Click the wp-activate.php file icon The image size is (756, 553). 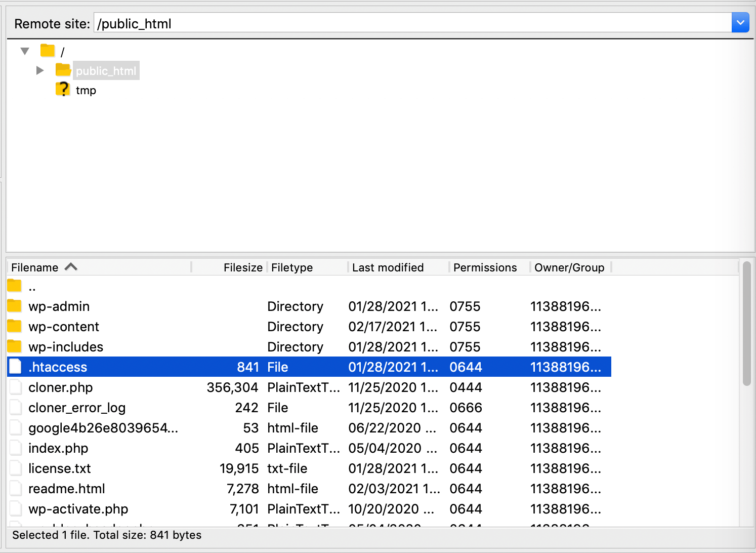coord(16,508)
